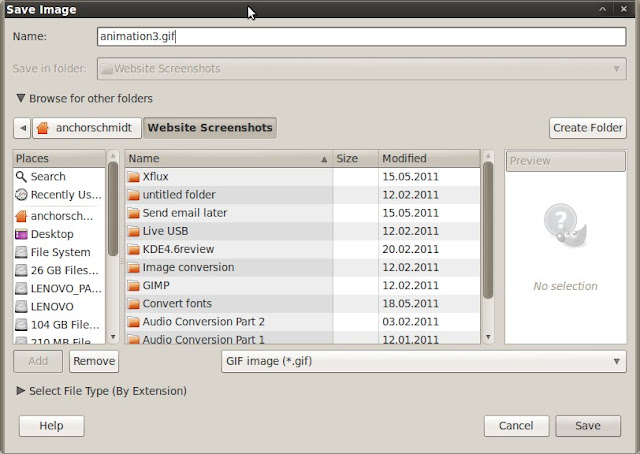Screen dimensions: 640x454
Task: Click the file list scroll down arrow
Action: (x=488, y=337)
